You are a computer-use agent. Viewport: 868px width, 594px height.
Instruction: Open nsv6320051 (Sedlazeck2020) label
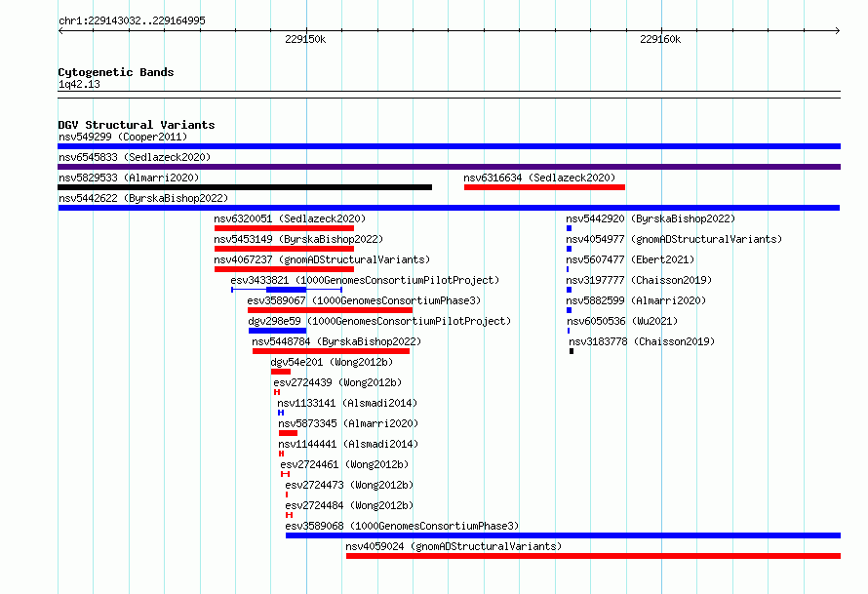tap(290, 218)
